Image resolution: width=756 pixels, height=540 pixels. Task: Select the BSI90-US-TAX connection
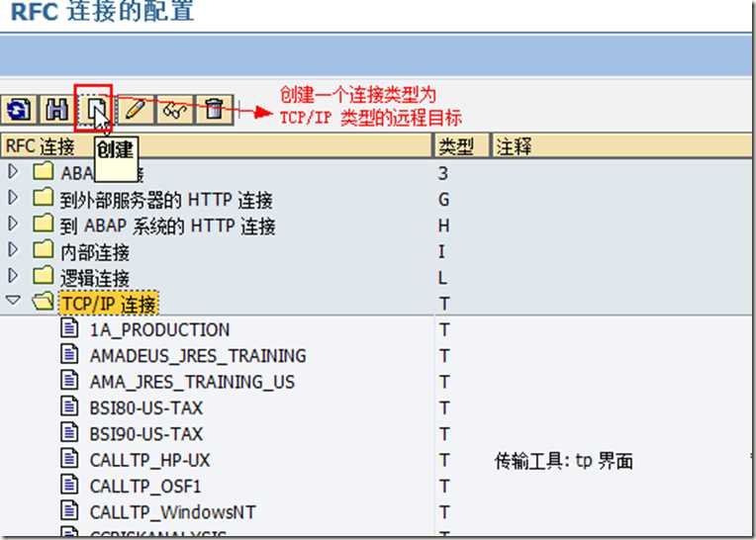(146, 434)
